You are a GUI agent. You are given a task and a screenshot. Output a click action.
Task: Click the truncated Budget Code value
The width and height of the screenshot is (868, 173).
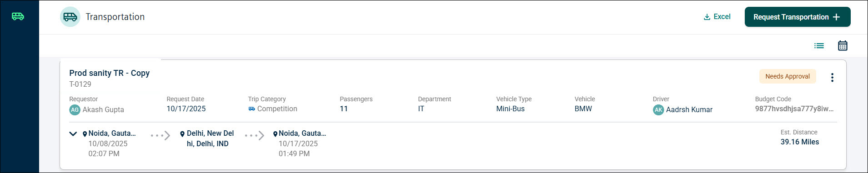tap(794, 109)
